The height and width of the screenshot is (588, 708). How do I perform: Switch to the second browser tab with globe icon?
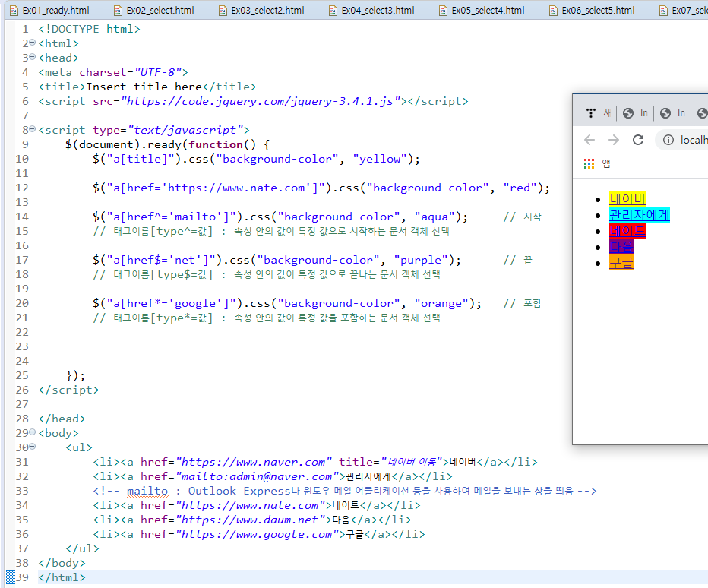coord(635,113)
